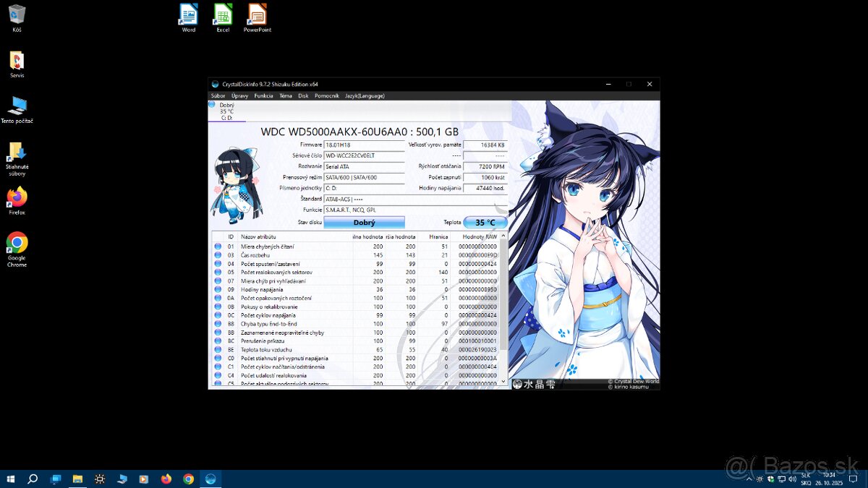Open the Jazyk(Language) menu

[365, 95]
